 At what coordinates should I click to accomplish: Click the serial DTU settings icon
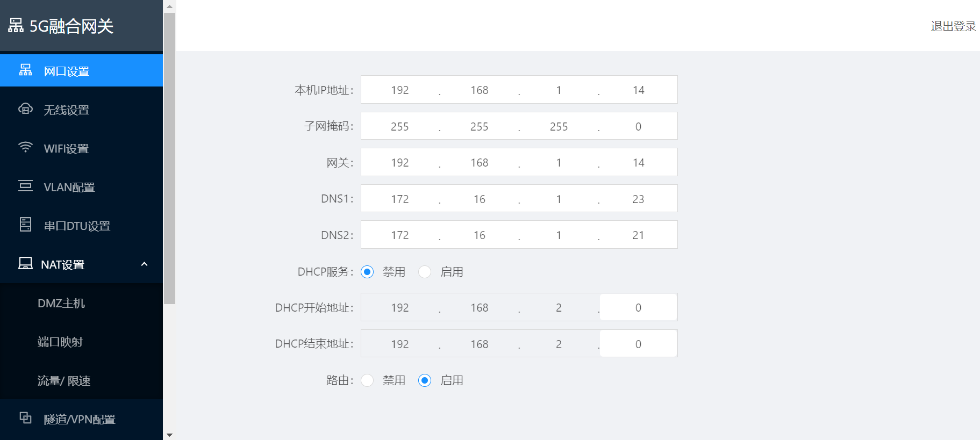[25, 225]
